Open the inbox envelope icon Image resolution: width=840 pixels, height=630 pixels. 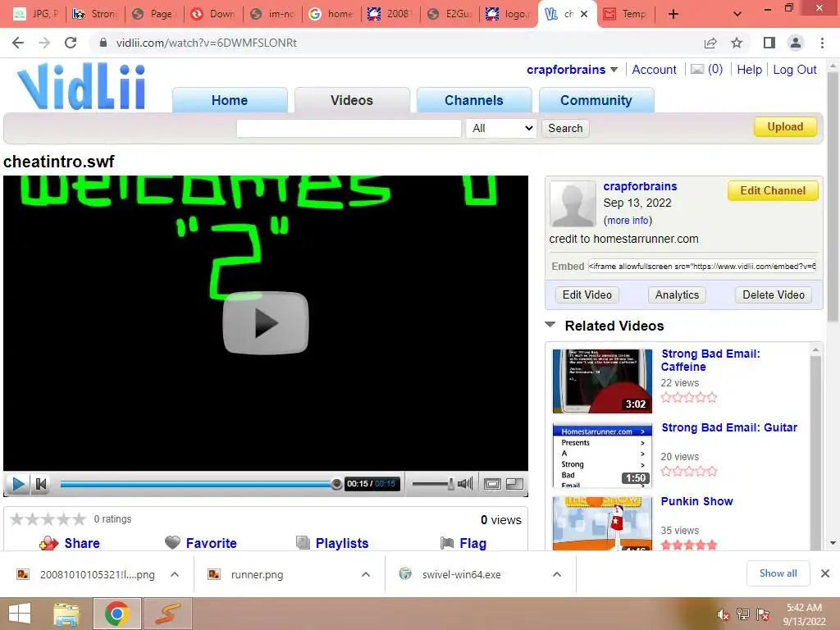point(697,69)
